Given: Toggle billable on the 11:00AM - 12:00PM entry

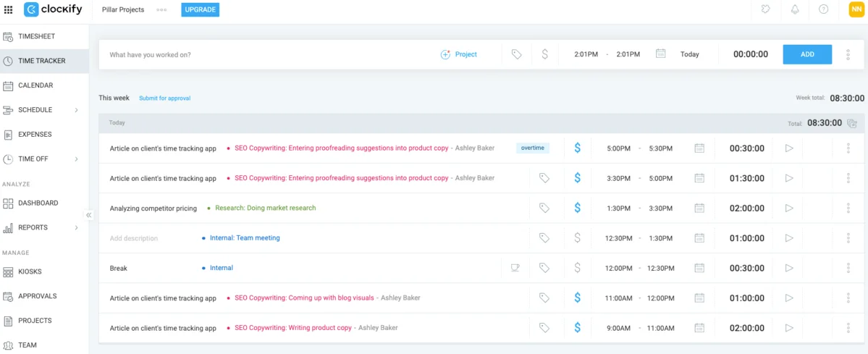Looking at the screenshot, I should [578, 298].
